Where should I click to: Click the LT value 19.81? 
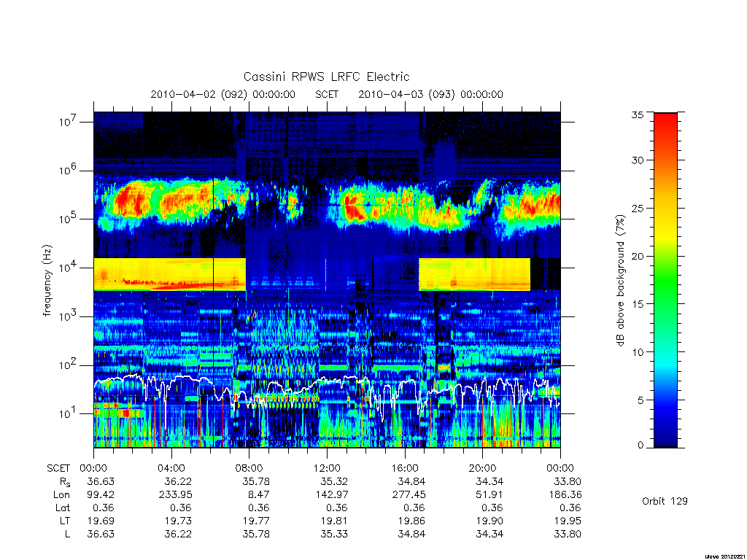click(334, 521)
